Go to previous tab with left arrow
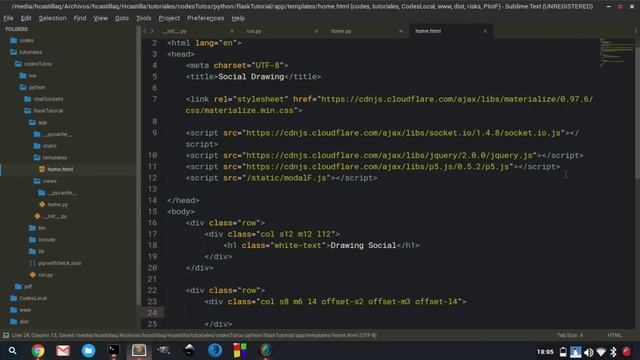Image resolution: width=640 pixels, height=360 pixels. (145, 31)
